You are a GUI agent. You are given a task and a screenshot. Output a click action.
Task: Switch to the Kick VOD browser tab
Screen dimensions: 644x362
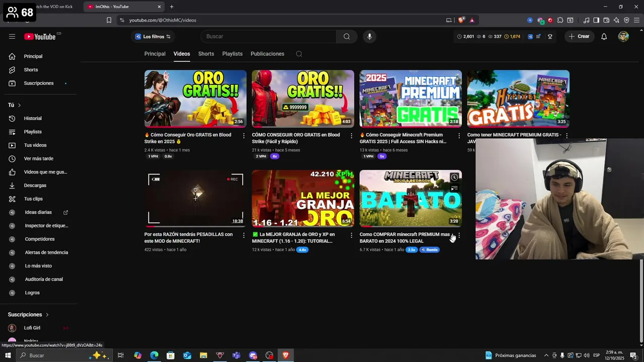point(55,7)
